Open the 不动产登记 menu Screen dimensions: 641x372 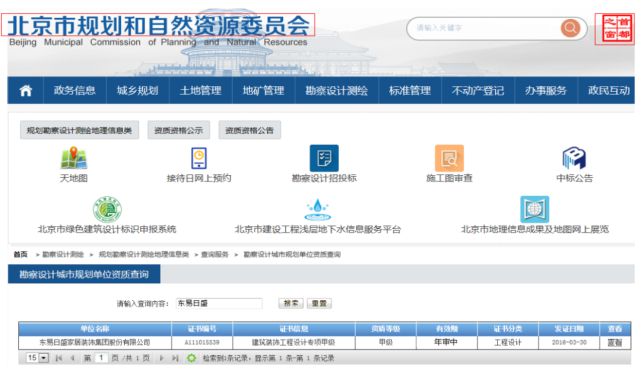point(477,90)
